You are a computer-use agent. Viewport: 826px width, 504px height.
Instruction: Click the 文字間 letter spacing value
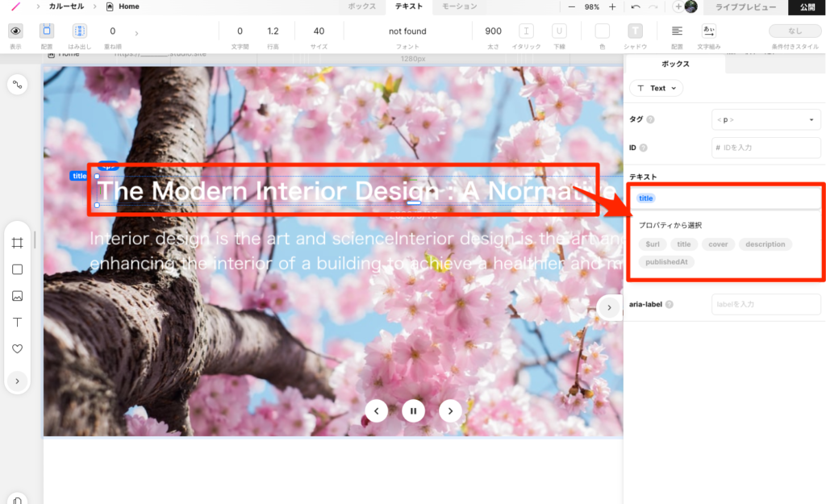click(240, 31)
